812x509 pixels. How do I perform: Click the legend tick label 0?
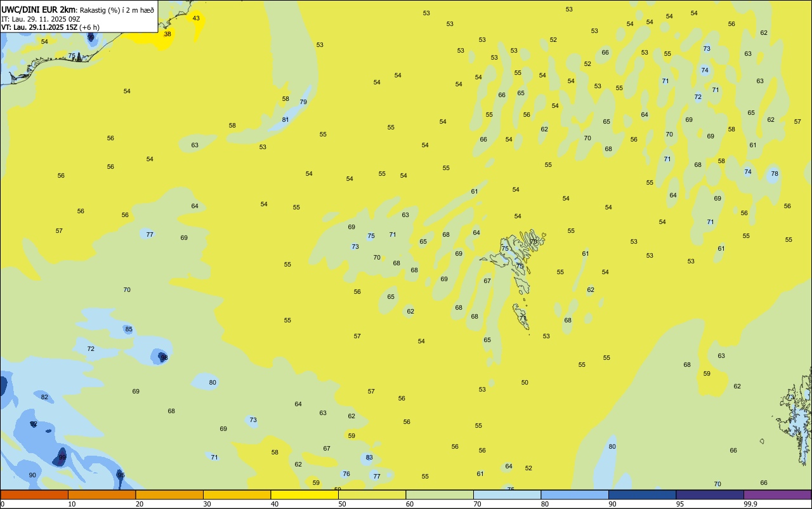tap(3, 504)
